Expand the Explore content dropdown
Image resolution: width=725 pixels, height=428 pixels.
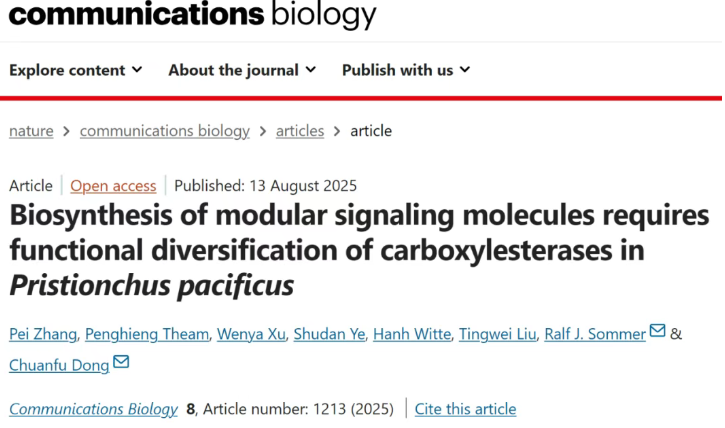pyautogui.click(x=76, y=70)
